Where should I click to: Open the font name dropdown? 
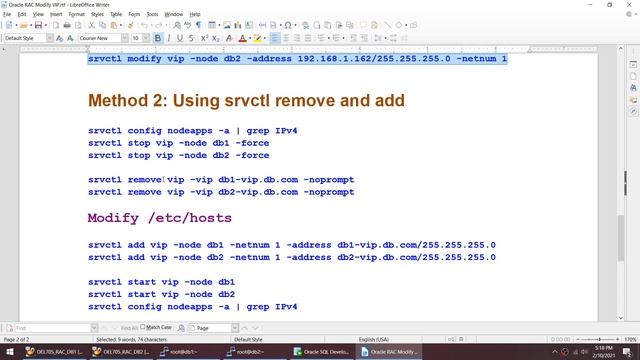(124, 38)
